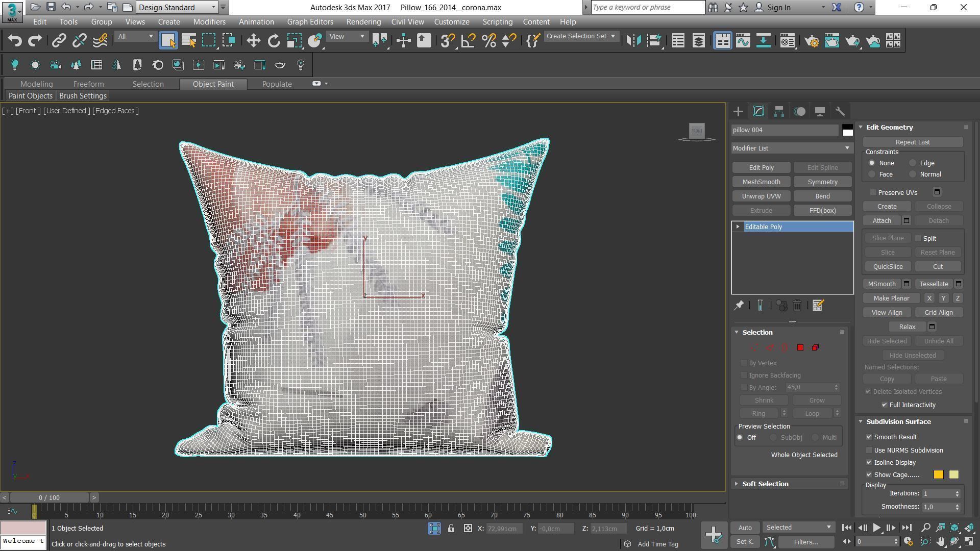The image size is (980, 551).
Task: Toggle the Isoline Display checkbox
Action: pos(869,463)
